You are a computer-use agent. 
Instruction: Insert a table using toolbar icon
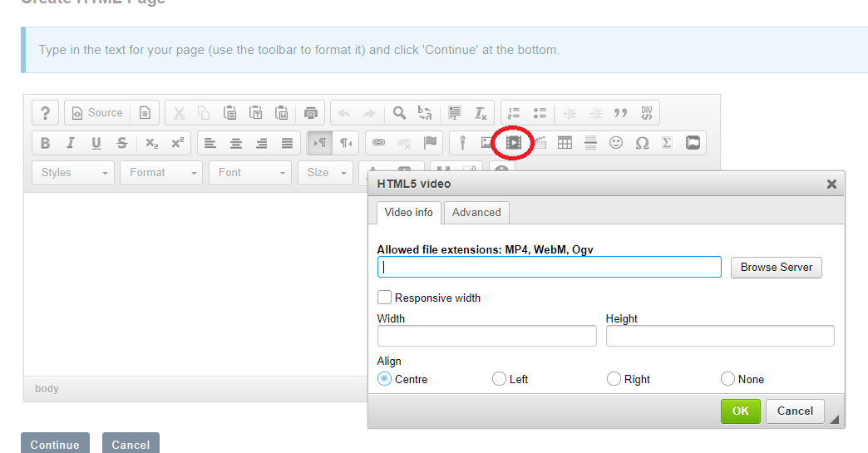565,143
